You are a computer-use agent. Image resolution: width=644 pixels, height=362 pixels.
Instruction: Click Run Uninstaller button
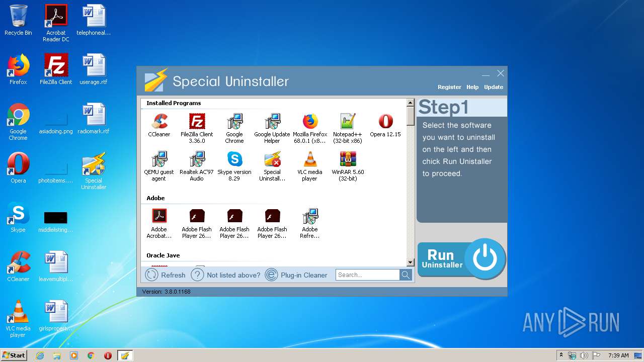click(x=461, y=258)
